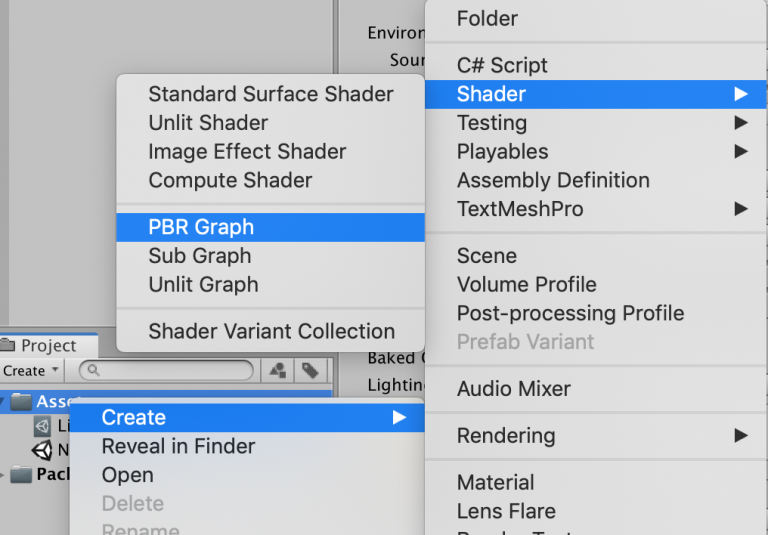This screenshot has width=768, height=535.
Task: Click the search-by-label tag icon
Action: coord(310,370)
